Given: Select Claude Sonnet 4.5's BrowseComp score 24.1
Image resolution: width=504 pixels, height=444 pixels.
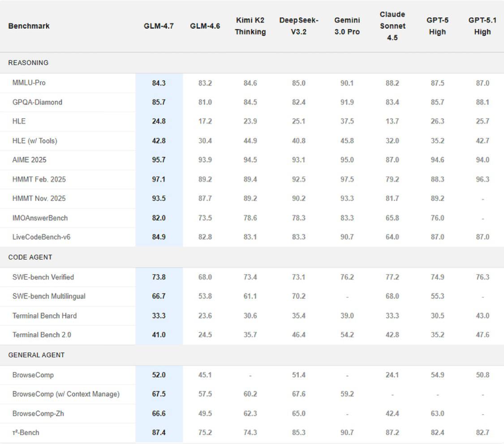Looking at the screenshot, I should pyautogui.click(x=392, y=375).
